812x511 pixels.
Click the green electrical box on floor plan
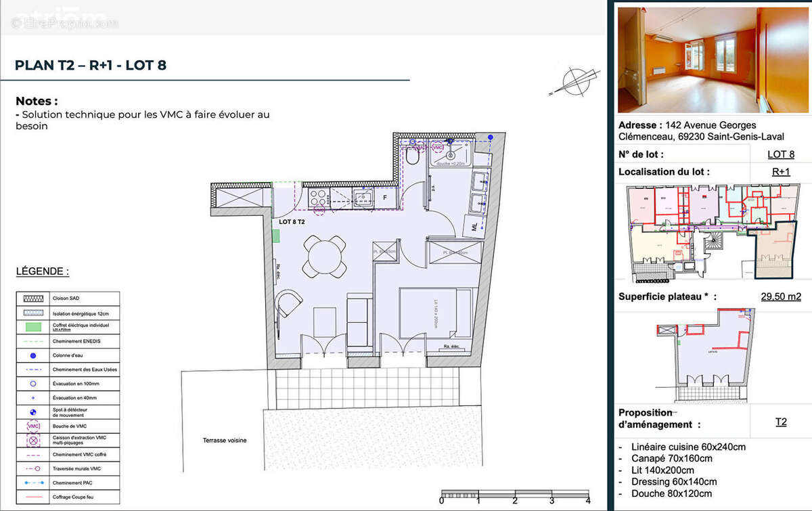click(x=275, y=236)
